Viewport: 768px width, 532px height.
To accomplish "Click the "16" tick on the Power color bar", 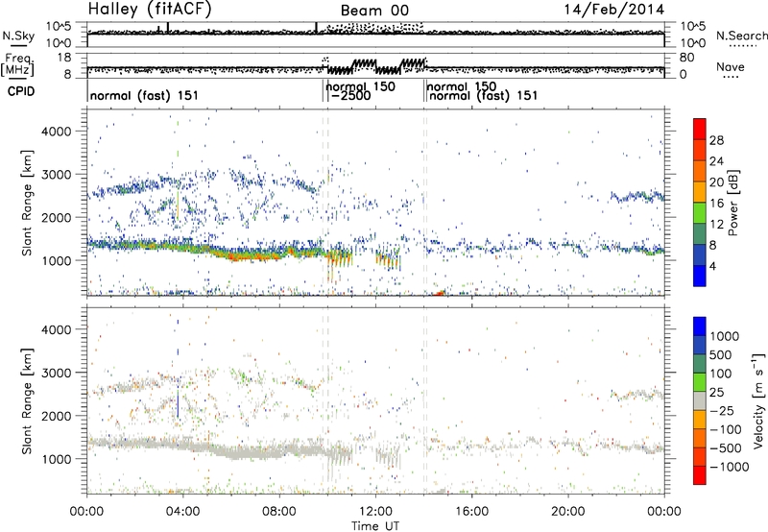I will click(716, 204).
